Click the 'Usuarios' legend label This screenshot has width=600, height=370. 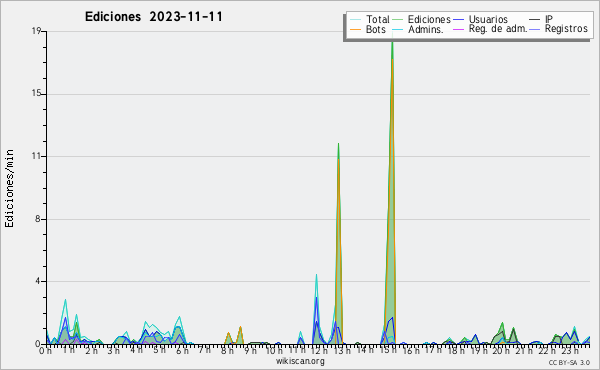tap(488, 19)
